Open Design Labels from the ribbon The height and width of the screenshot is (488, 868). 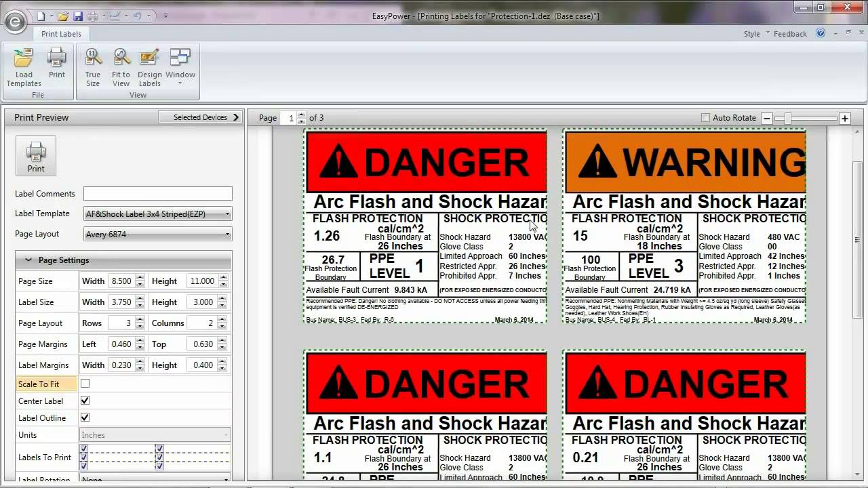149,68
